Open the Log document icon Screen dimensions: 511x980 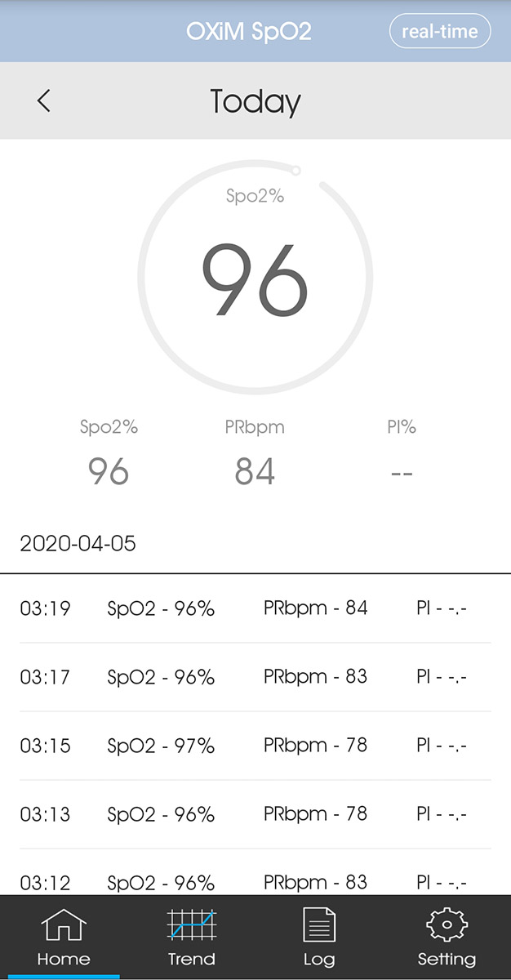[x=319, y=926]
